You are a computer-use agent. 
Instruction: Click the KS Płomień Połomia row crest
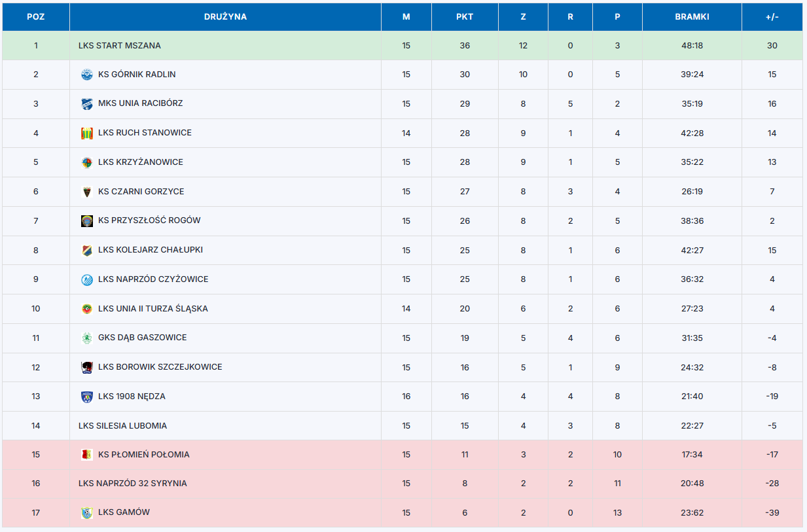(x=86, y=455)
